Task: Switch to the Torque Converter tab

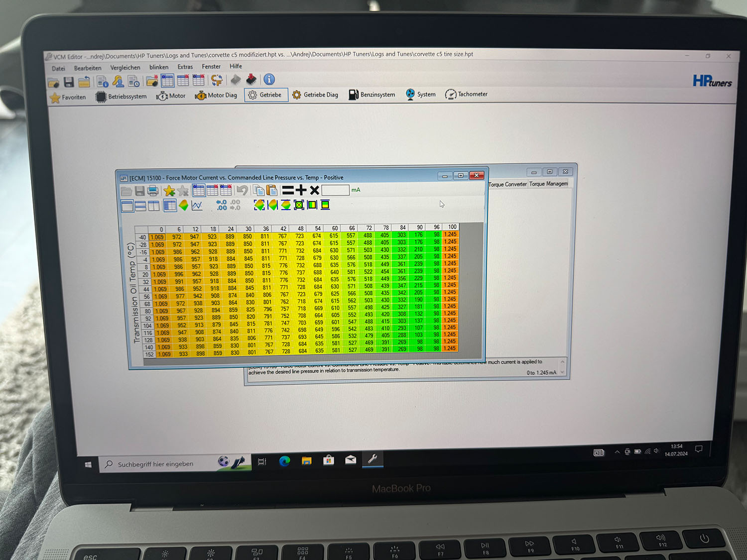Action: [x=507, y=184]
